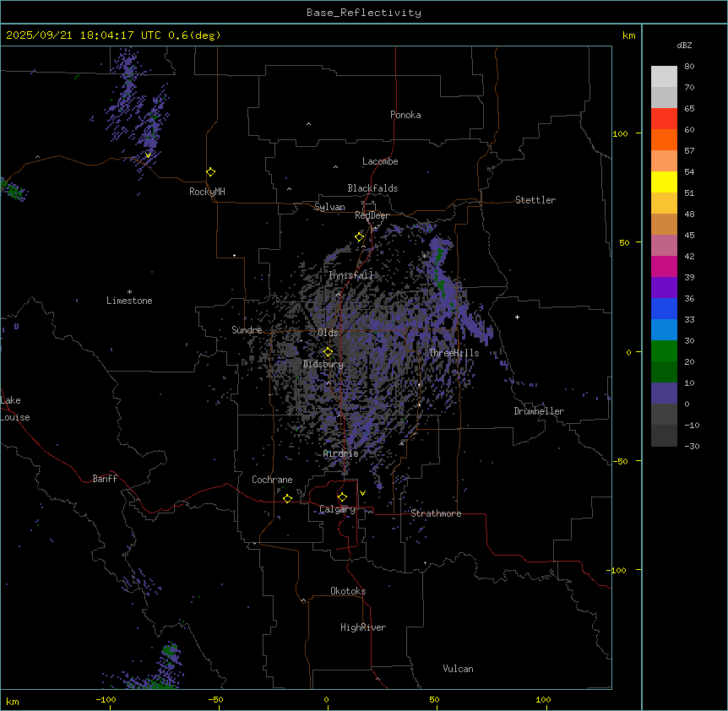Click the yellow diamond marker above Calgary

pyautogui.click(x=342, y=497)
